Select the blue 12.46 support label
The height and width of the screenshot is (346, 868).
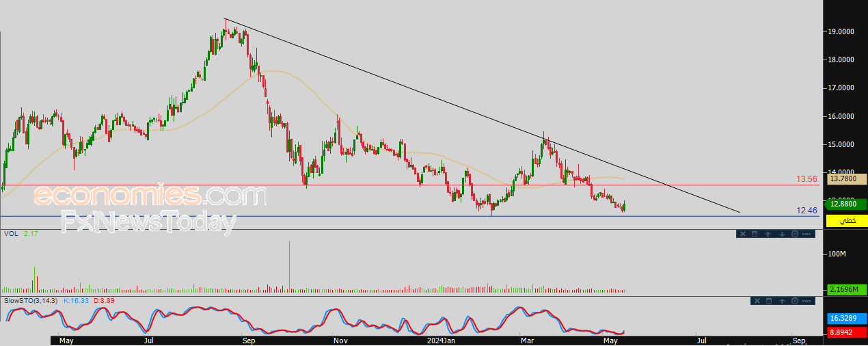(806, 211)
